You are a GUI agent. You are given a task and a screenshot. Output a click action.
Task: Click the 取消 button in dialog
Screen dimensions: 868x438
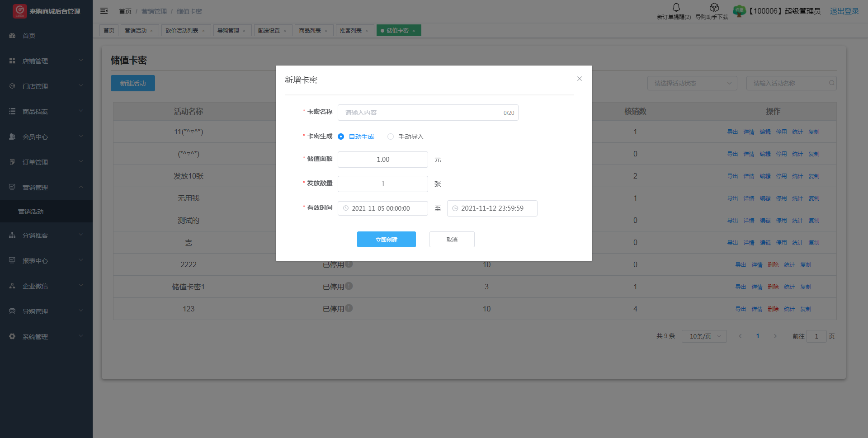point(452,240)
